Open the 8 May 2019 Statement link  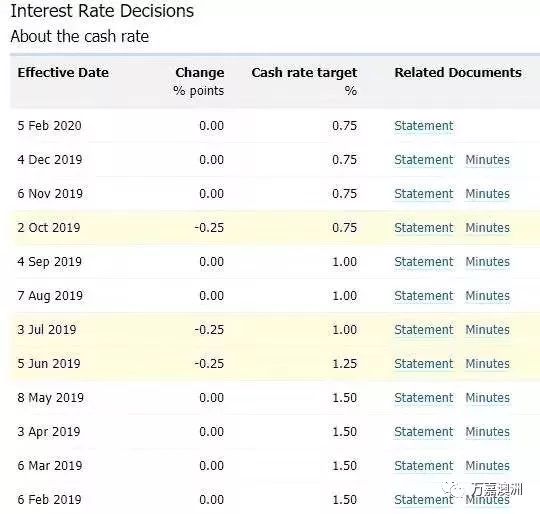click(x=424, y=398)
